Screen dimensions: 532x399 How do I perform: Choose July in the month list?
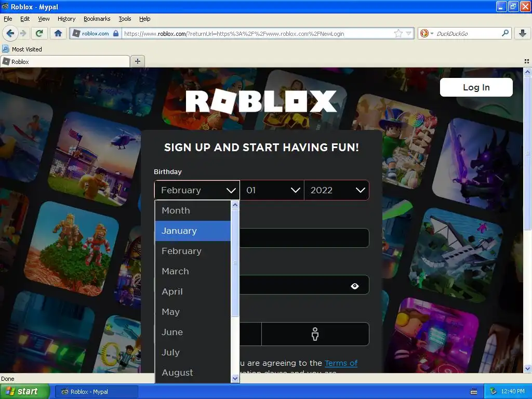pyautogui.click(x=193, y=353)
